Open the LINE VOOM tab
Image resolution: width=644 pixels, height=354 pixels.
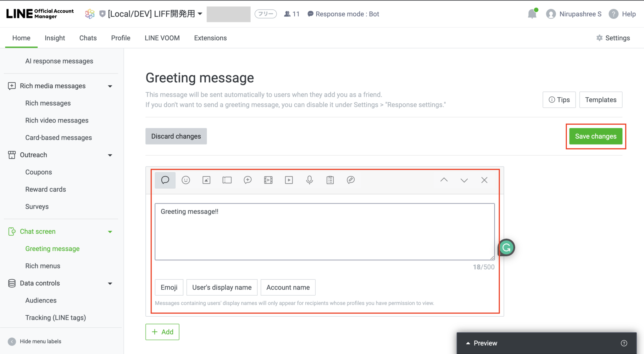point(162,38)
